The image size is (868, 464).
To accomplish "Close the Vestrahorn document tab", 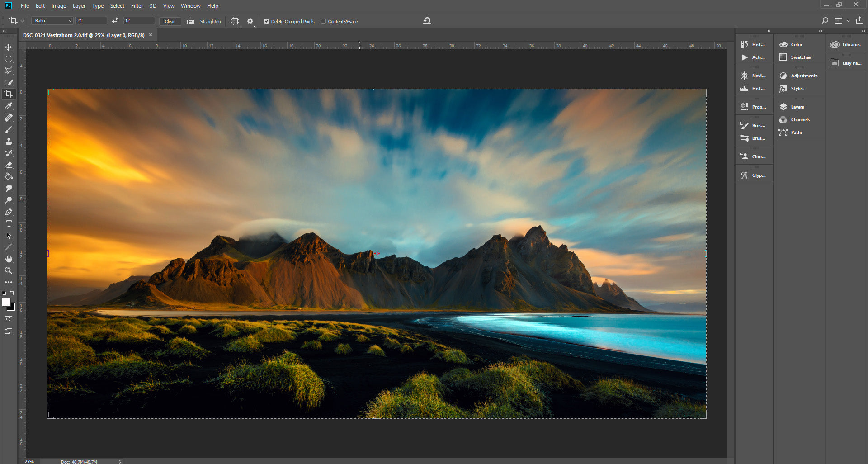I will (151, 35).
